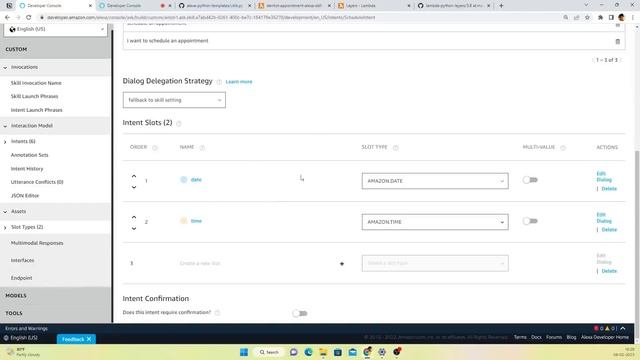
Task: Collapse the Interaction Model section
Action: [5, 126]
